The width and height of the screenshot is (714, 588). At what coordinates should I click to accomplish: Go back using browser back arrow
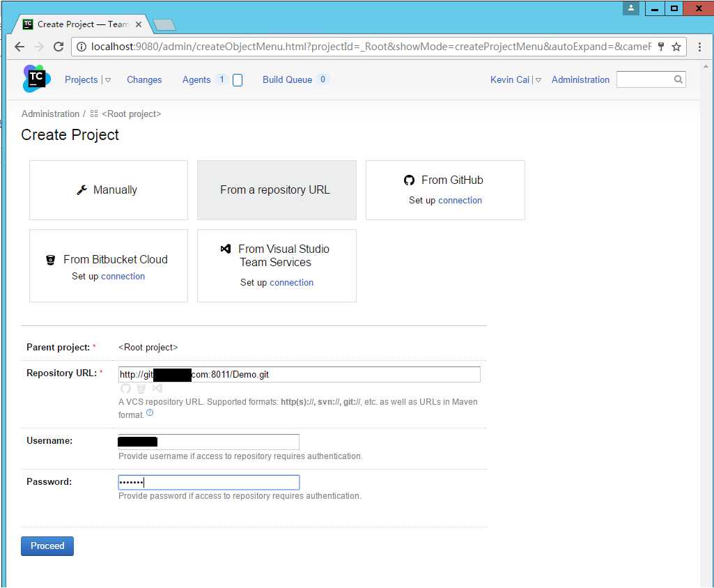[19, 47]
